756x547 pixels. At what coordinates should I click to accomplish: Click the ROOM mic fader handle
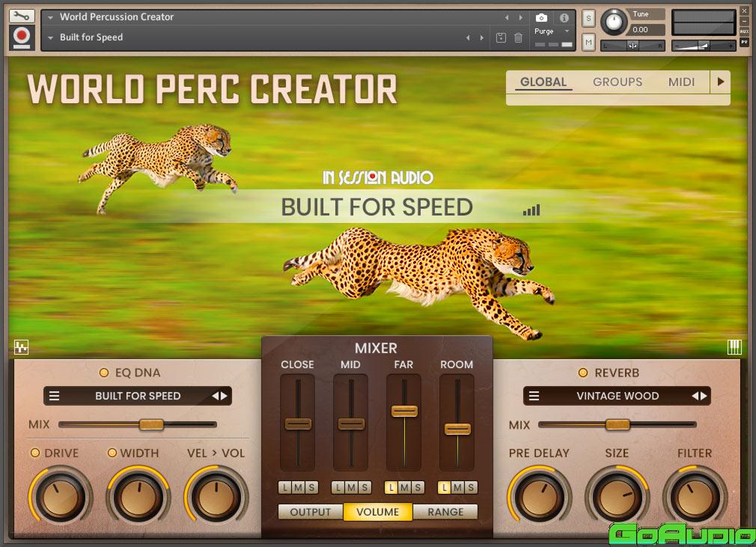(x=457, y=429)
